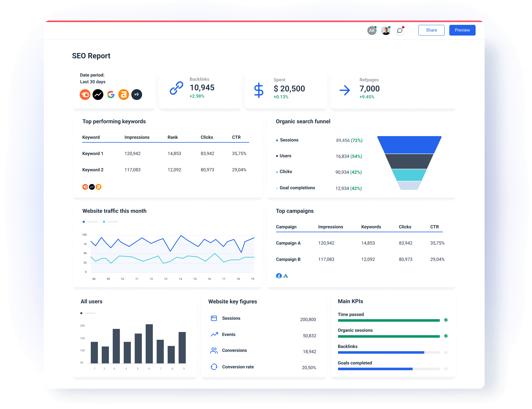Click the Google Ads icon under Campaign B
Screen dimensions: 532x409
coord(286,276)
